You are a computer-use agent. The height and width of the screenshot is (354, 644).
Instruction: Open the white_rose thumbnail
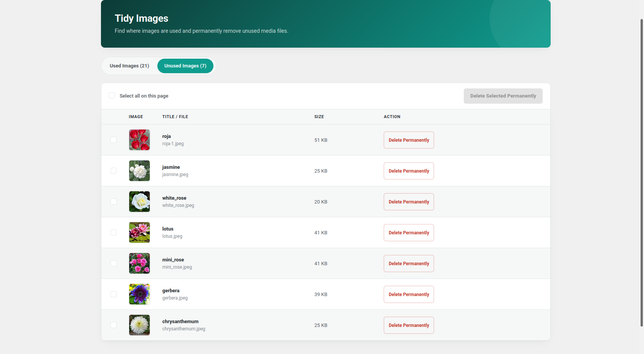(x=139, y=202)
